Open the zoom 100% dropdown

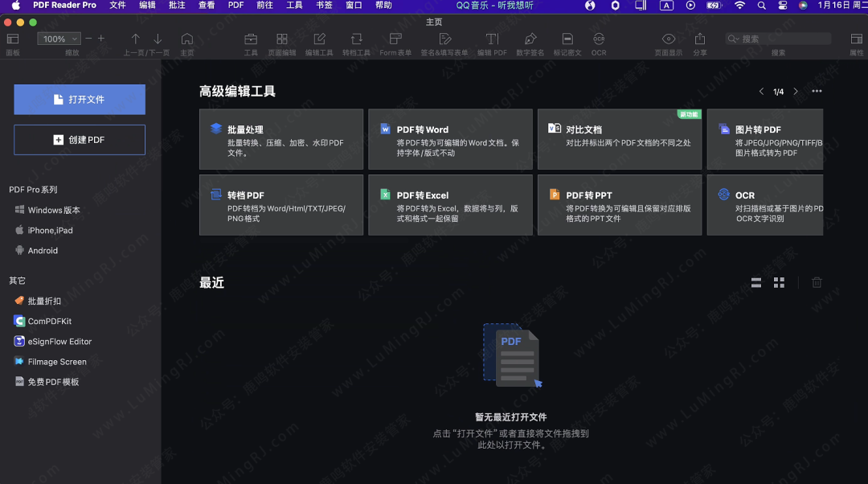59,39
